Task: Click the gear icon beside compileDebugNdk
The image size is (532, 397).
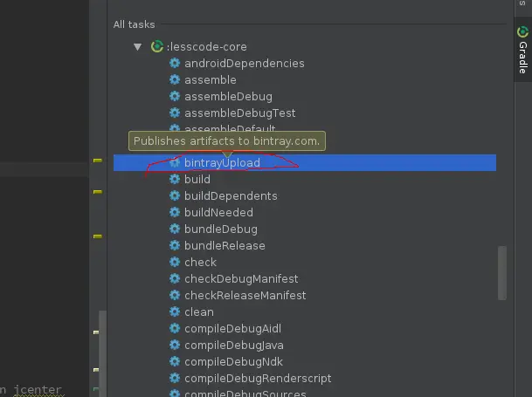Action: [x=175, y=361]
